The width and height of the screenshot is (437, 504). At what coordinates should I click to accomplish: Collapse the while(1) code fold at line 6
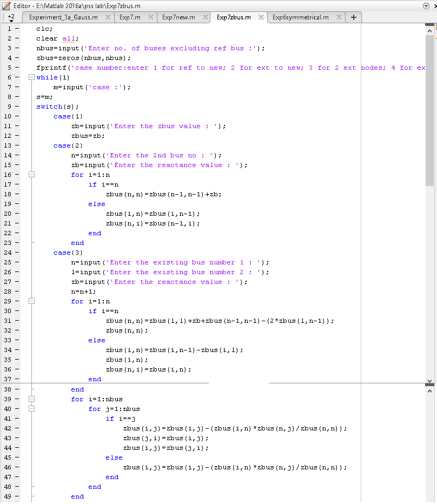click(x=31, y=77)
